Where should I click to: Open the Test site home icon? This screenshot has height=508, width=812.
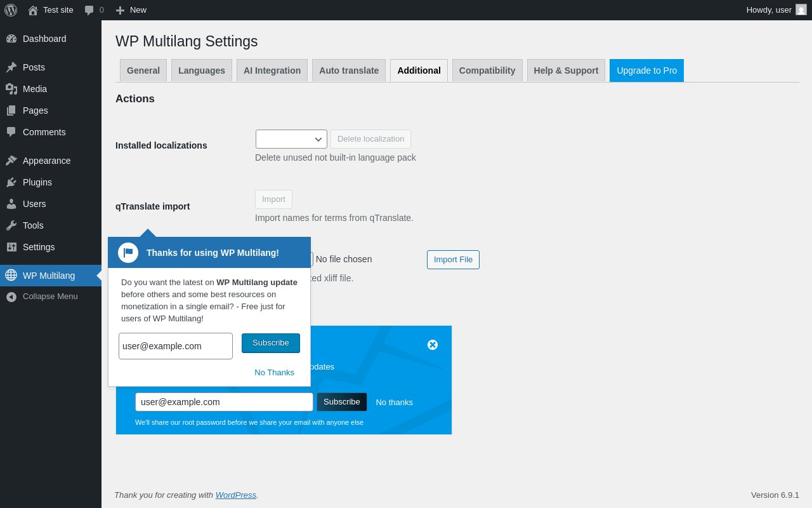click(33, 10)
